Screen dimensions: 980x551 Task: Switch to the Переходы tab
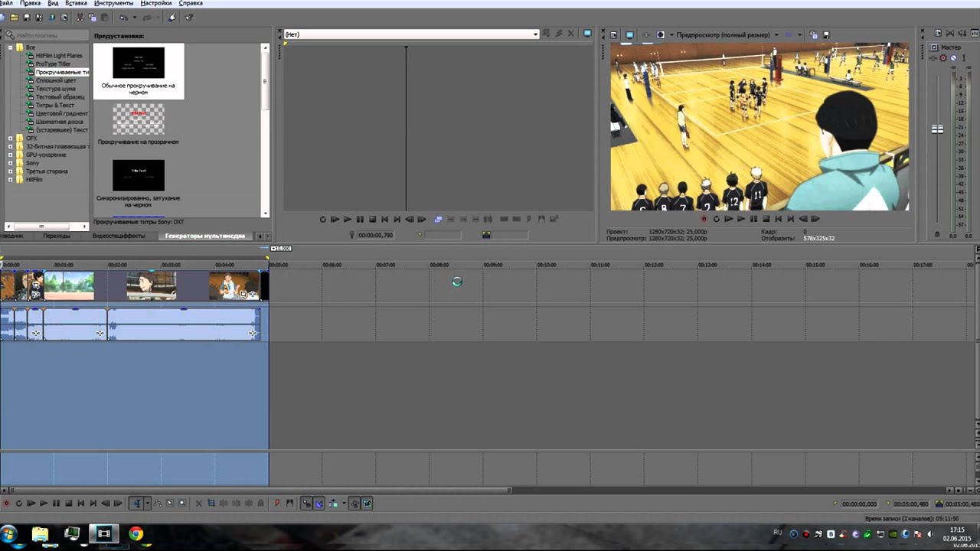pyautogui.click(x=57, y=236)
